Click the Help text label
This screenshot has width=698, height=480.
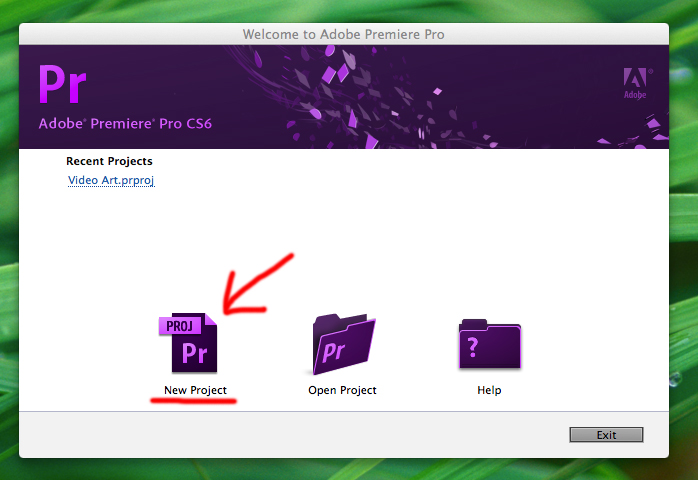pos(489,390)
